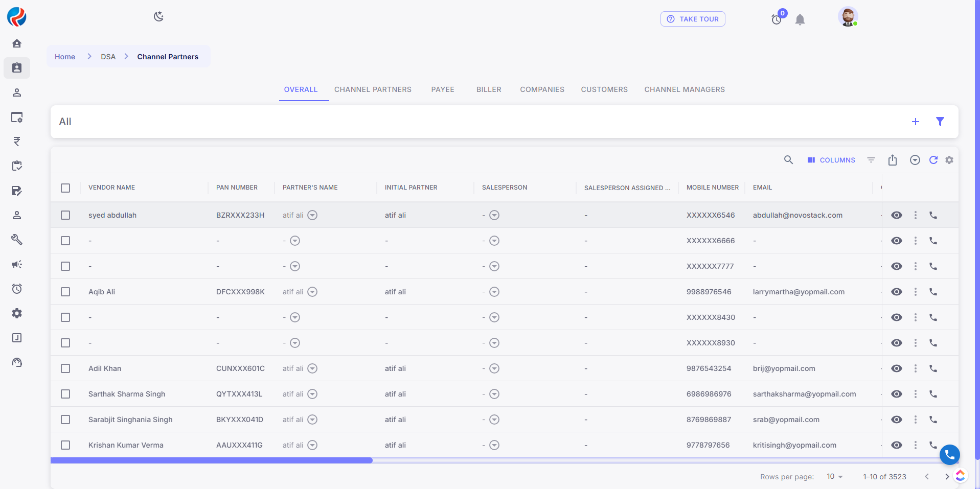980x489 pixels.
Task: Open the rupee payments sidebar icon
Action: coord(17,142)
